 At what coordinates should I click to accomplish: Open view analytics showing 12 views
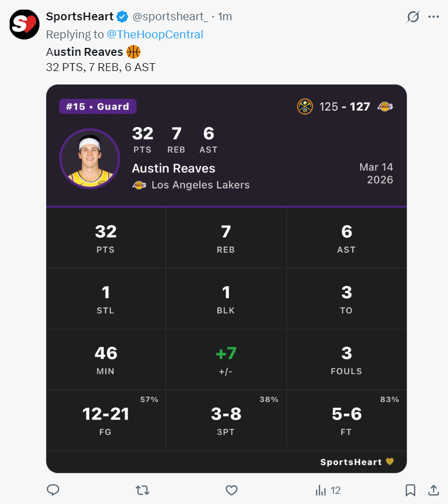328,490
